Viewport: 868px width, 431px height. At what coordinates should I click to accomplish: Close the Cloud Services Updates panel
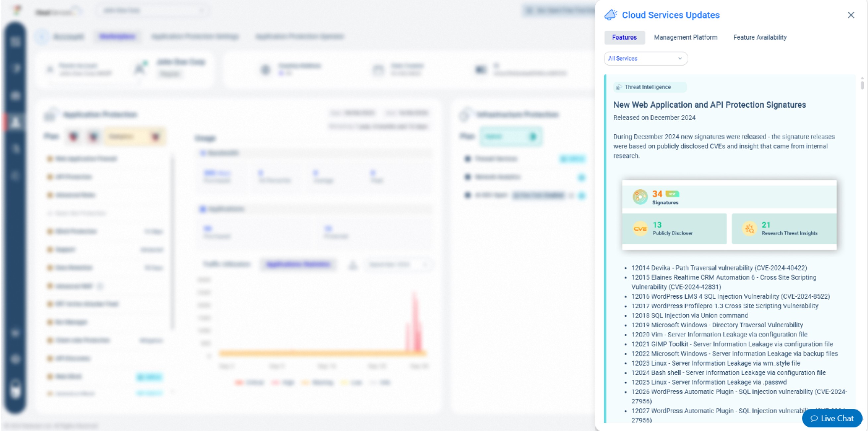click(x=851, y=15)
